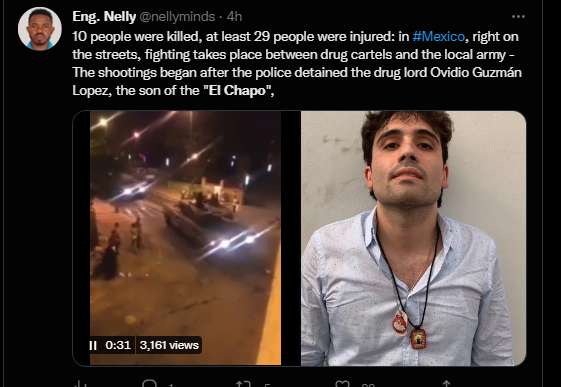Viewport: 561px width, 387px height.
Task: Open the three-dot more options menu
Action: coord(518,16)
